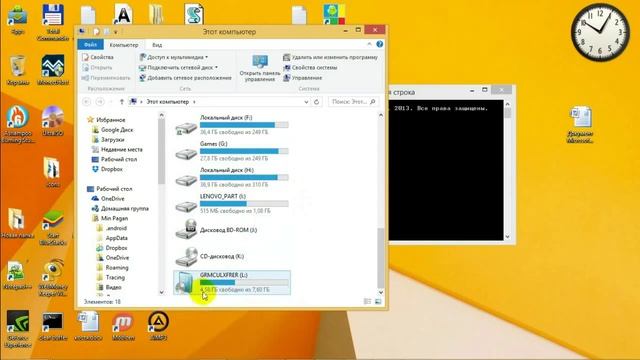Click the navigation Back arrow
This screenshot has height=360, width=640.
coord(87,102)
